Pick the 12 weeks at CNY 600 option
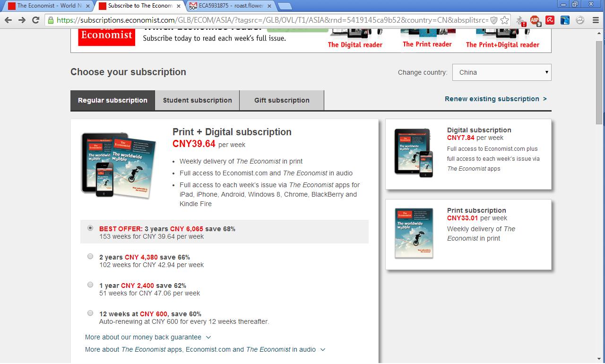 (90, 313)
